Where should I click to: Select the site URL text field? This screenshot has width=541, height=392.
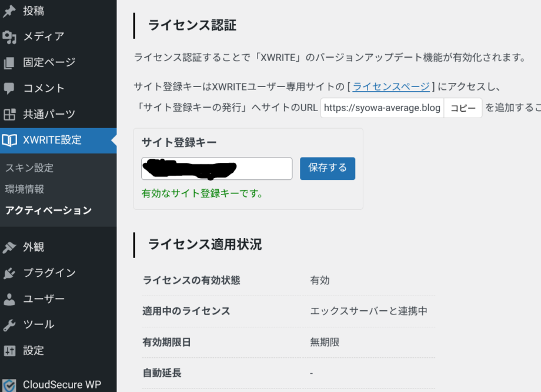coord(381,108)
